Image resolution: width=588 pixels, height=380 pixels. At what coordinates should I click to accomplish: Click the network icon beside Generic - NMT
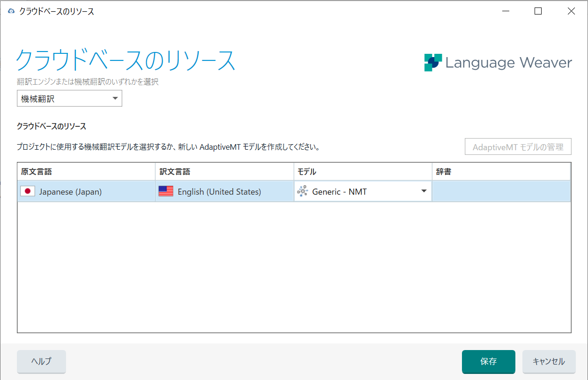tap(302, 191)
